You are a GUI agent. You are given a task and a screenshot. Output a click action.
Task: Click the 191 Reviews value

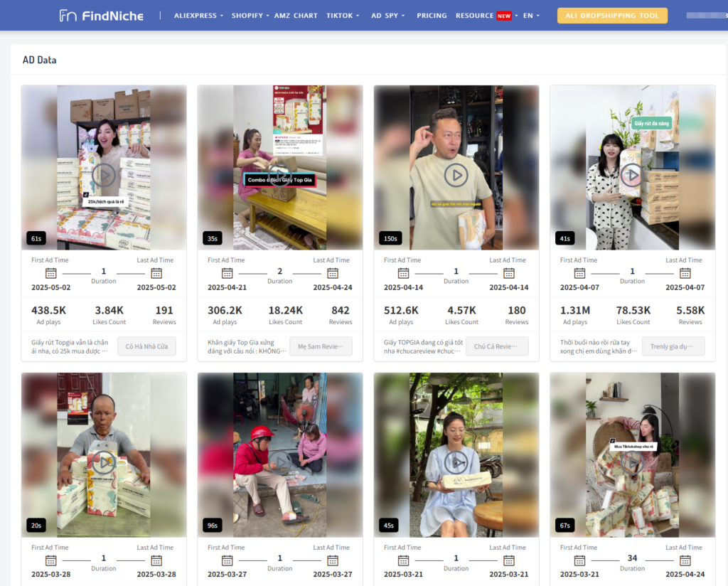tap(164, 310)
